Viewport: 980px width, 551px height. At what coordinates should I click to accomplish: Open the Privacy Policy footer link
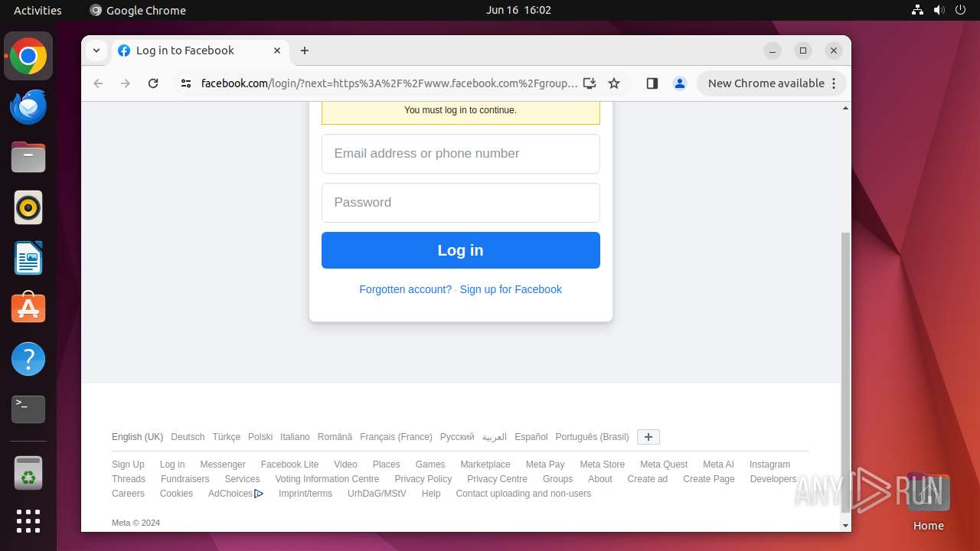423,479
